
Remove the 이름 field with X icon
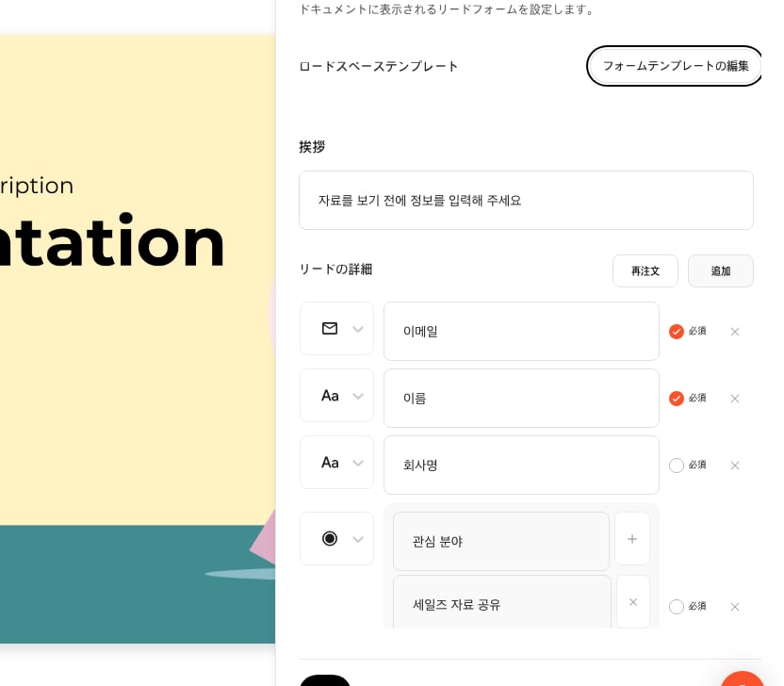[734, 399]
